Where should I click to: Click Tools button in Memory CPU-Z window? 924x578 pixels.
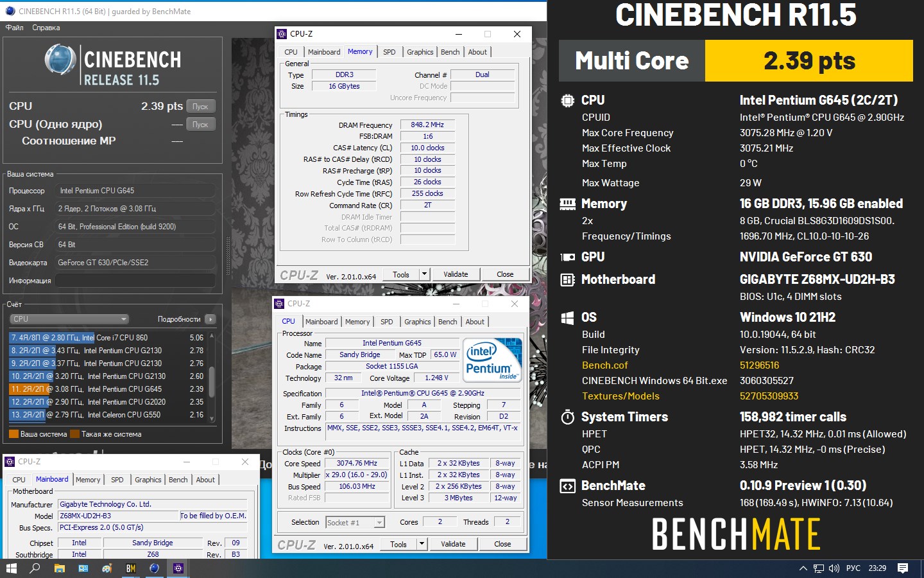pos(401,274)
